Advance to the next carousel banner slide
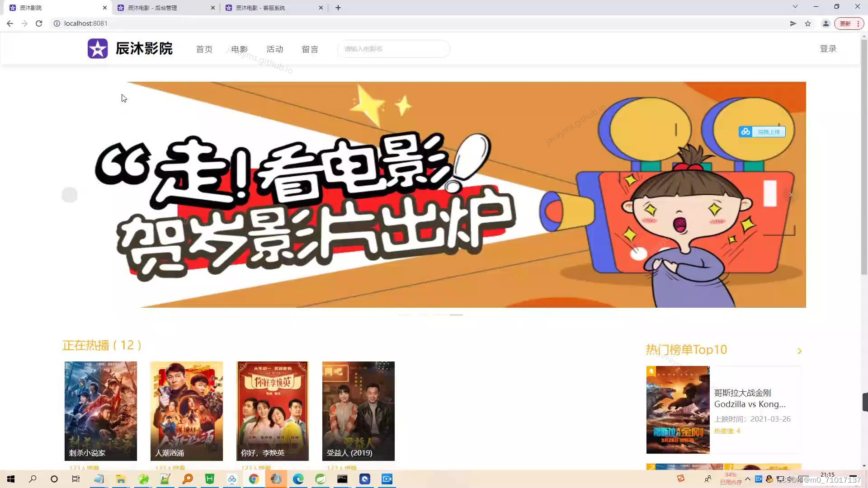868x488 pixels. [790, 195]
